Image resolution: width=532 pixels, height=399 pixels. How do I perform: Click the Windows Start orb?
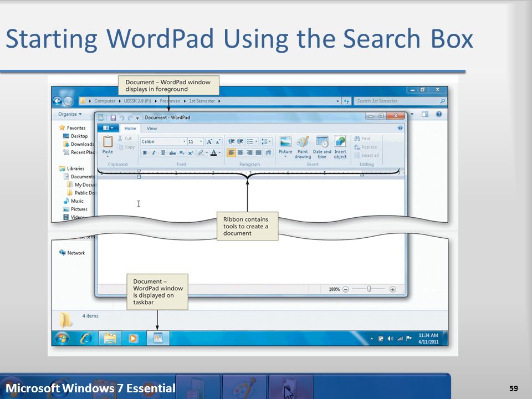(x=62, y=338)
